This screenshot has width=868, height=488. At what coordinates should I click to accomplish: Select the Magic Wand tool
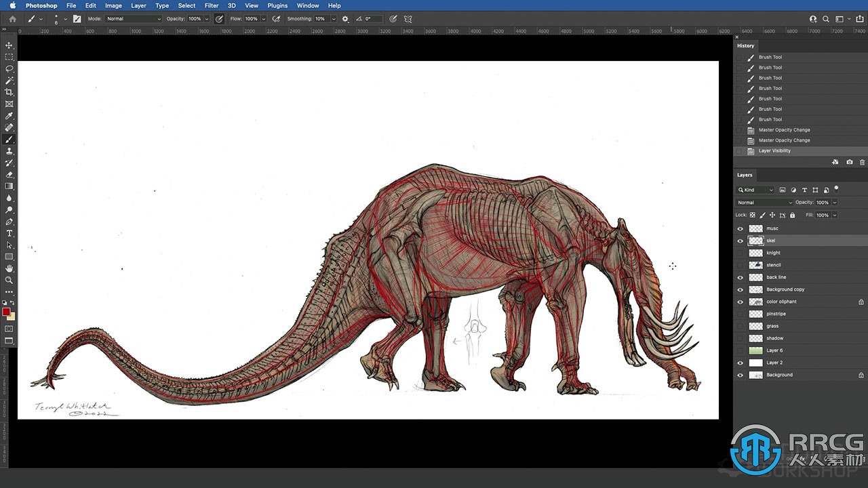coord(9,80)
